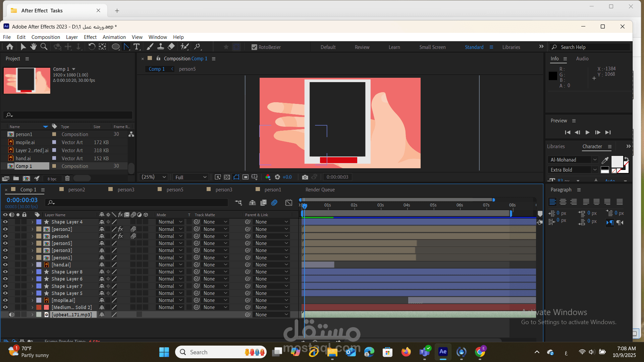Open the viewer resolution Full dropdown
The image size is (644, 362).
191,177
